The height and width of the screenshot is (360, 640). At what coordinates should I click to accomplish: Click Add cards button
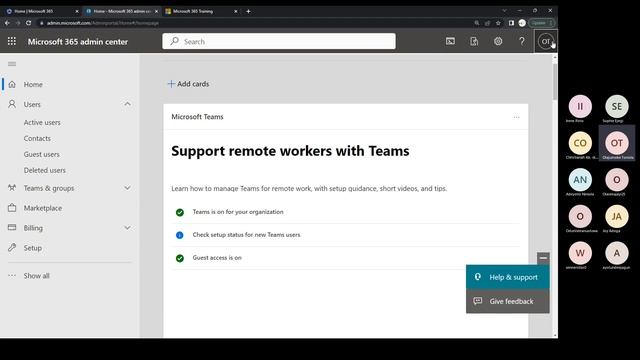click(x=189, y=84)
